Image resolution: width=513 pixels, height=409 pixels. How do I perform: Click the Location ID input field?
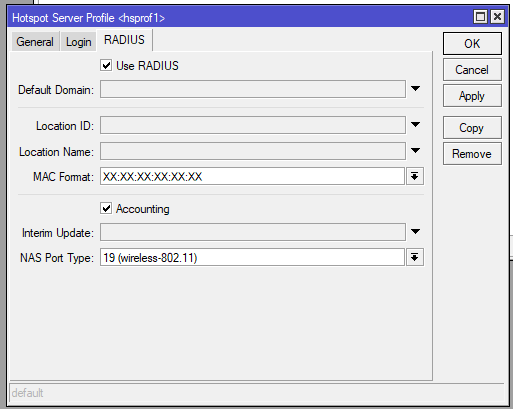click(x=253, y=125)
